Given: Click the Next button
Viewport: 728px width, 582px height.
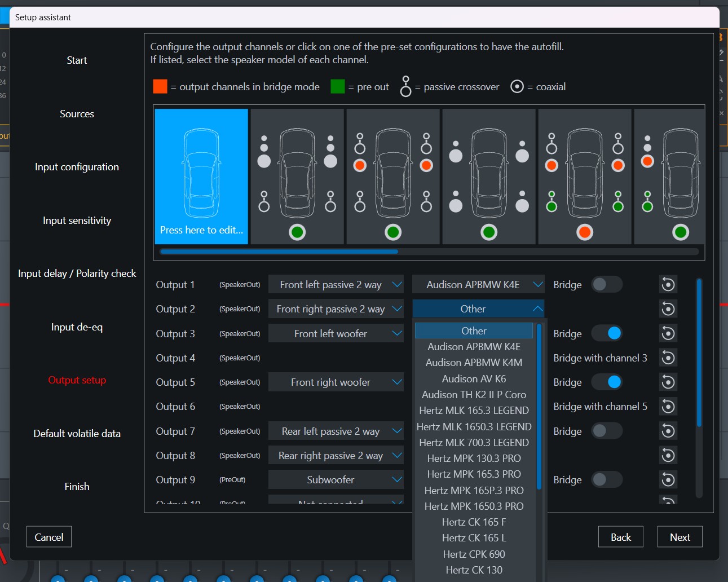Looking at the screenshot, I should click(x=680, y=537).
